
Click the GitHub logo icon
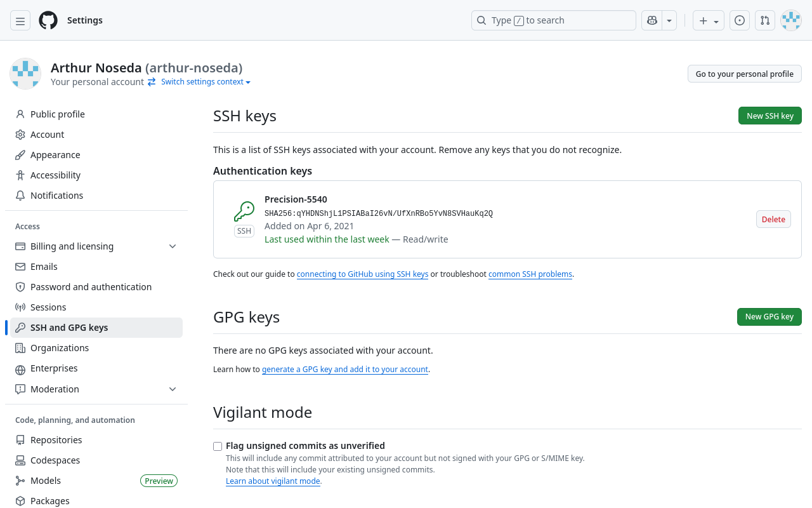(x=48, y=20)
